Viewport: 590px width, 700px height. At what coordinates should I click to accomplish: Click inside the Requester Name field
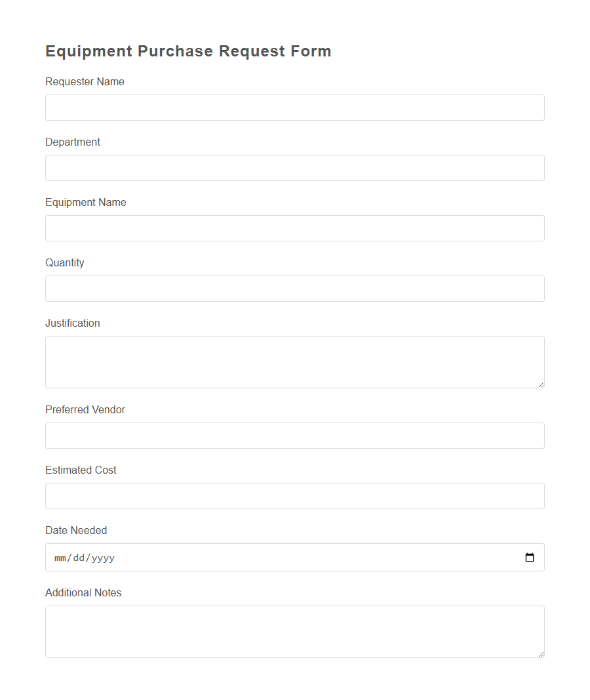tap(294, 107)
